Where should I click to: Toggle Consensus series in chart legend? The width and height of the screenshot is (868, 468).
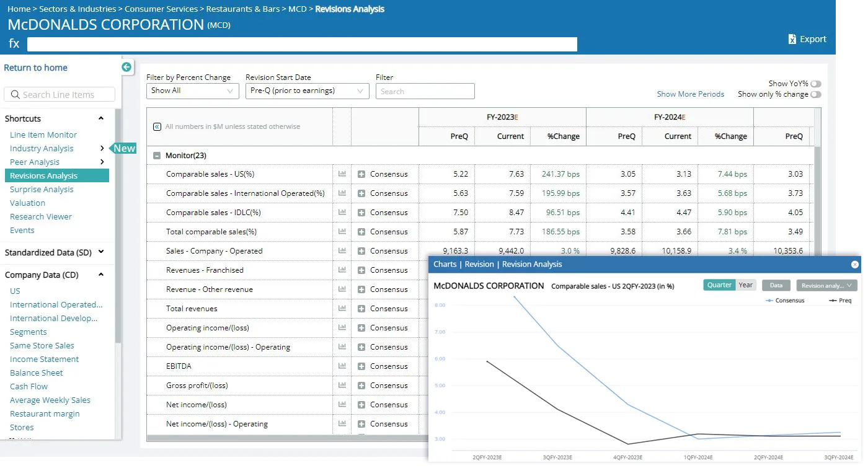coord(786,301)
